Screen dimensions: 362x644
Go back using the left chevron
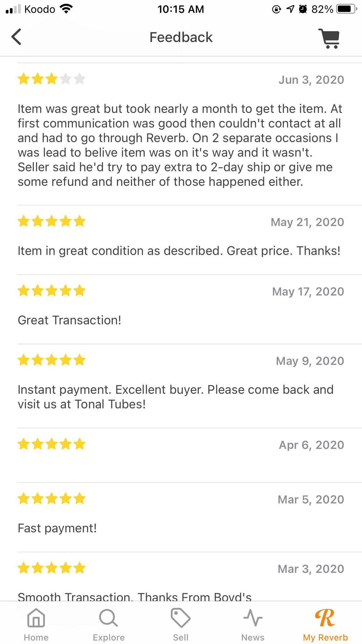coord(16,37)
